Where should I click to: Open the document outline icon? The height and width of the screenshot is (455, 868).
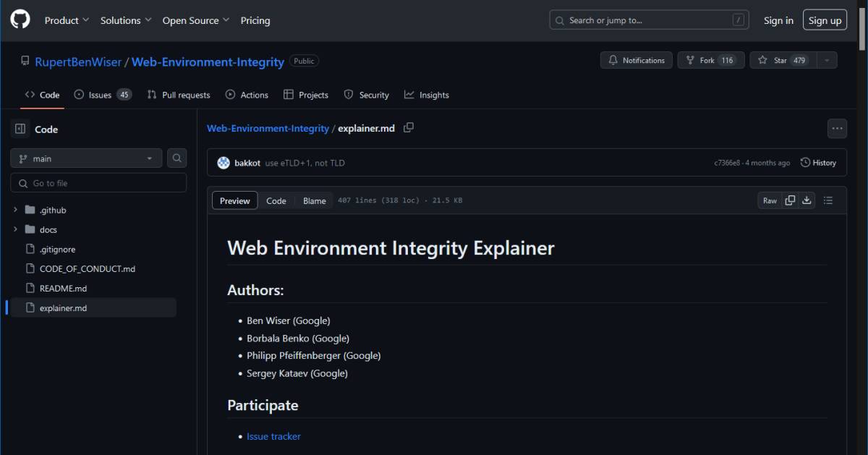[x=829, y=200]
